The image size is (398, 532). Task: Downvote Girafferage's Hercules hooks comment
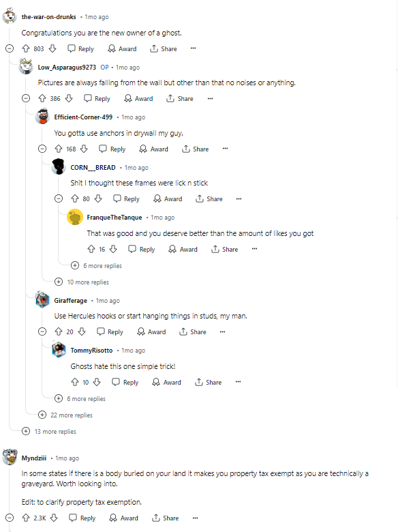pos(82,332)
